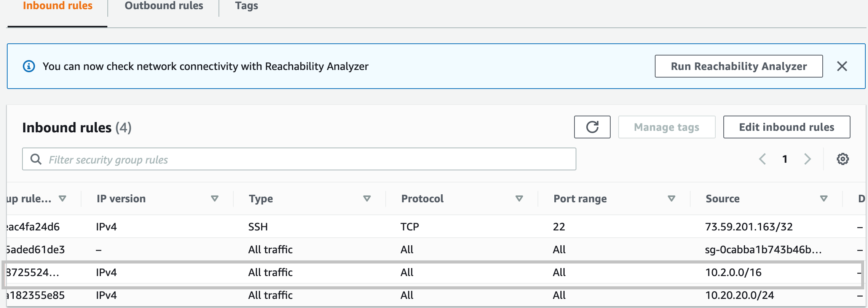Focus the Filter security group rules field
Image resolution: width=868 pixels, height=308 pixels.
click(x=305, y=159)
